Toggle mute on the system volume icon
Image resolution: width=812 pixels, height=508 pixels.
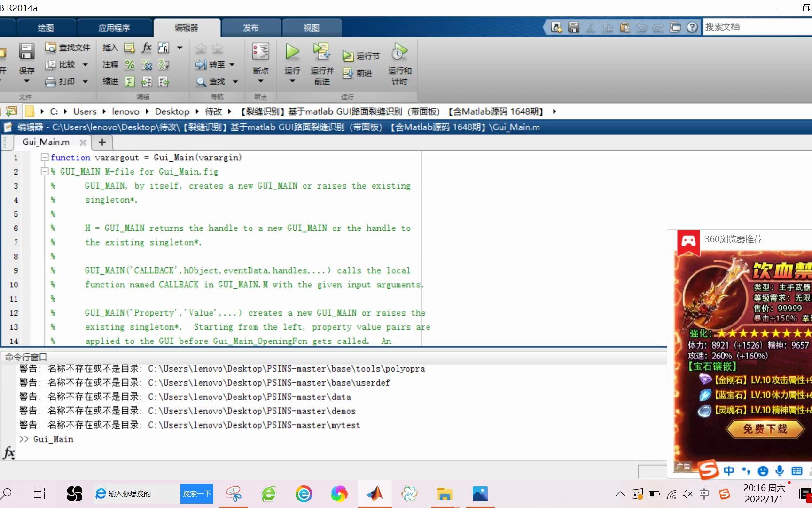click(x=687, y=493)
